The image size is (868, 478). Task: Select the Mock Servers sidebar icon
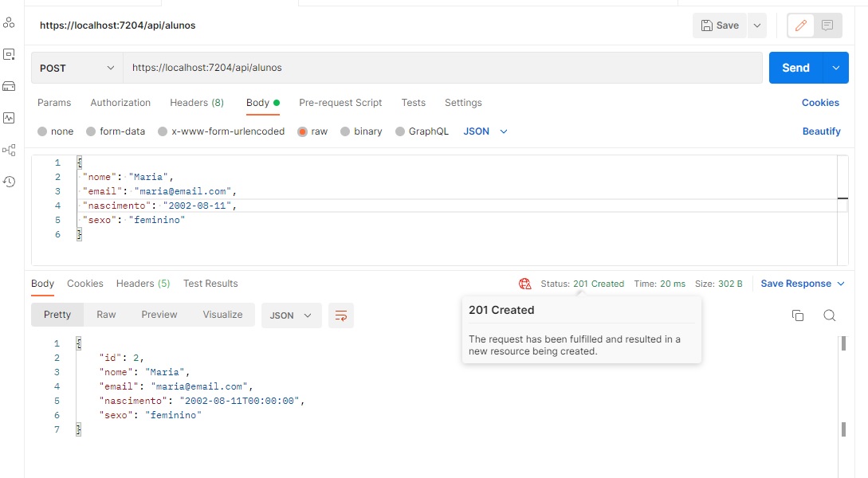click(x=9, y=86)
